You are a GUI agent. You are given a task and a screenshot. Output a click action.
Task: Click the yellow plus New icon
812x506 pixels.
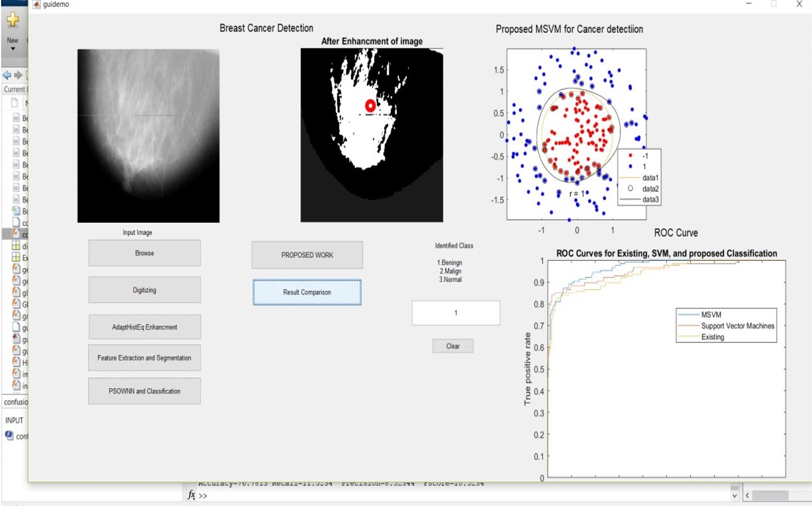[x=12, y=20]
